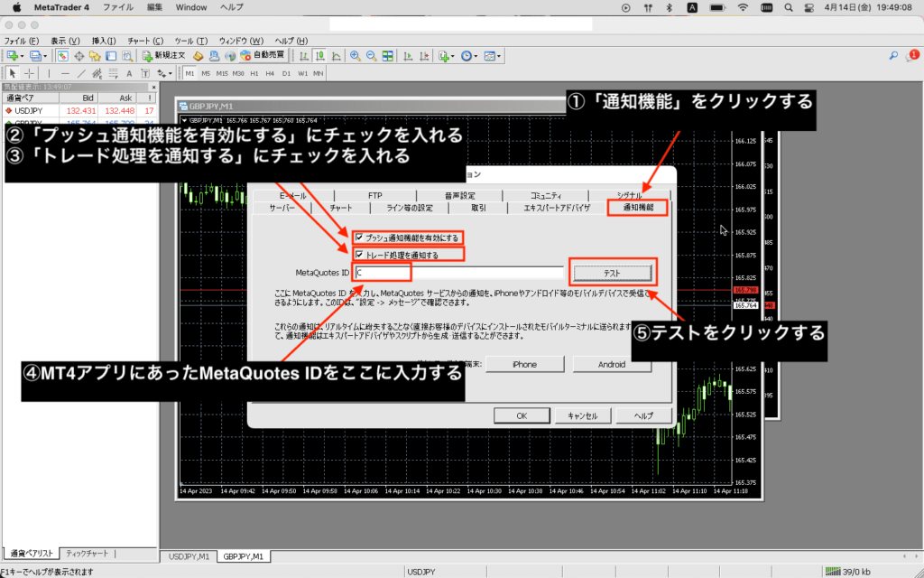Set timeframe to M1

click(189, 74)
